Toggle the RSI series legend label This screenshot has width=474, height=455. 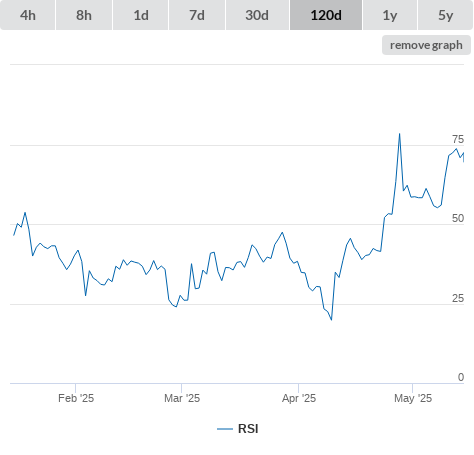(x=248, y=429)
